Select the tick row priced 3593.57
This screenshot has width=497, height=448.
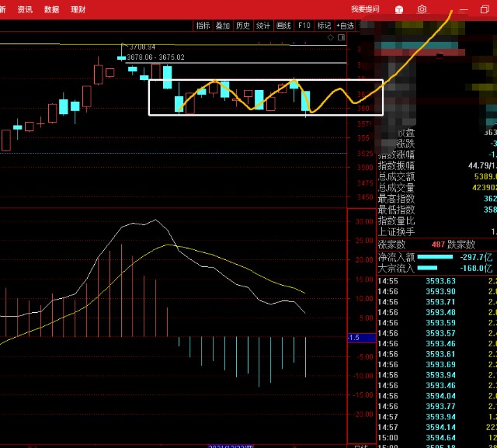coord(437,333)
